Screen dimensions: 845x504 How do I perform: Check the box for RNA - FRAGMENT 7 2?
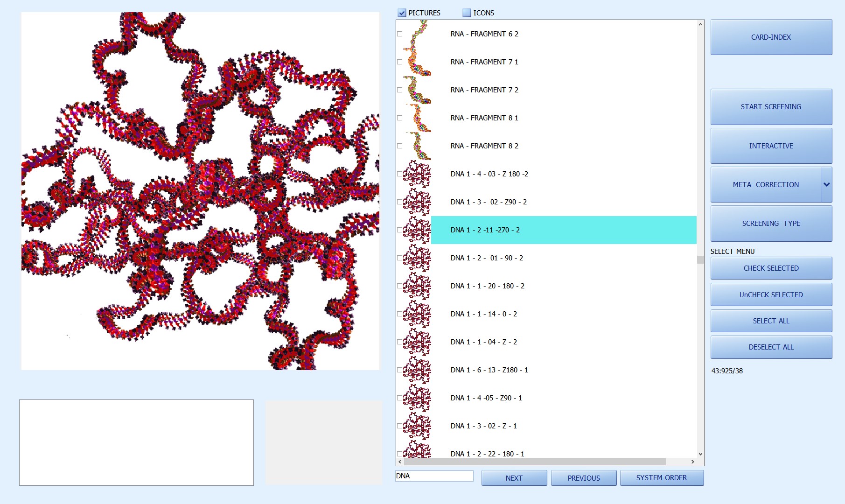[399, 90]
